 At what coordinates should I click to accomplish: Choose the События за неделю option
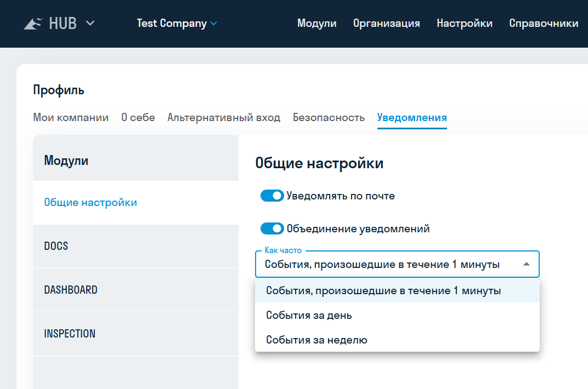[x=397, y=340]
